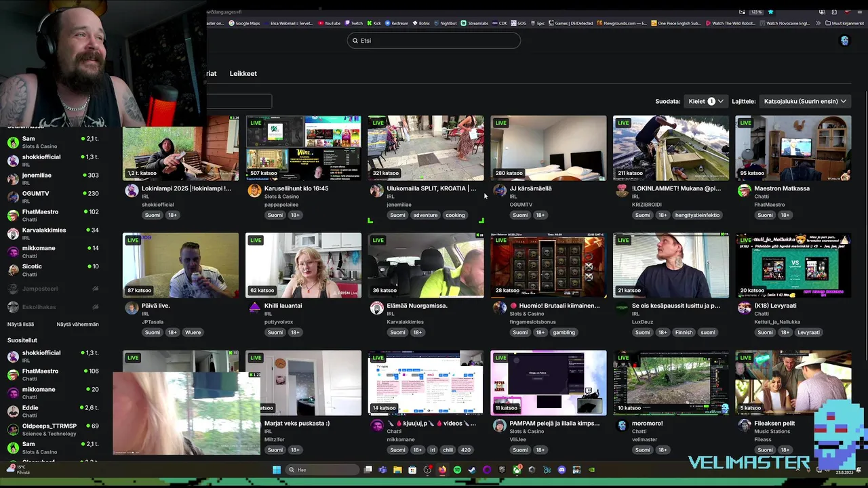Image resolution: width=868 pixels, height=488 pixels.
Task: Click the gambling tag on fingameslotsbonus stream
Action: click(564, 332)
